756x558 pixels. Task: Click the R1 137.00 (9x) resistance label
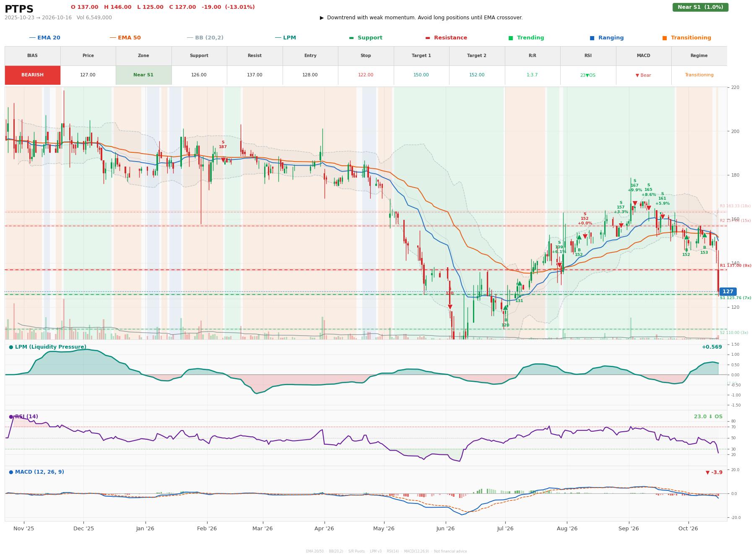pyautogui.click(x=735, y=266)
